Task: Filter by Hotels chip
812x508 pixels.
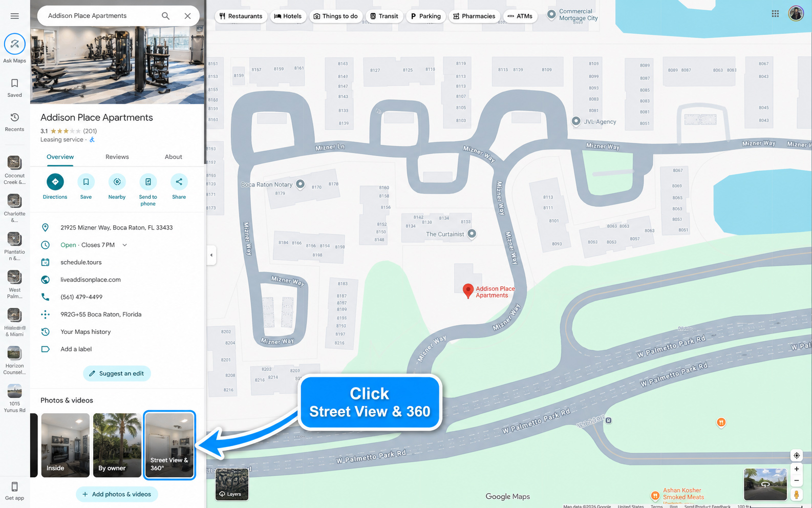Action: coord(288,16)
